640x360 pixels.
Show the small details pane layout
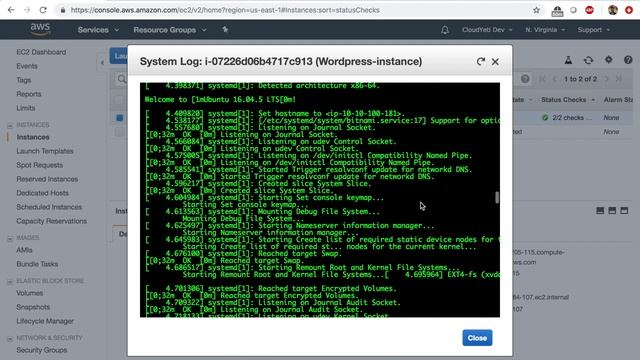[600, 211]
